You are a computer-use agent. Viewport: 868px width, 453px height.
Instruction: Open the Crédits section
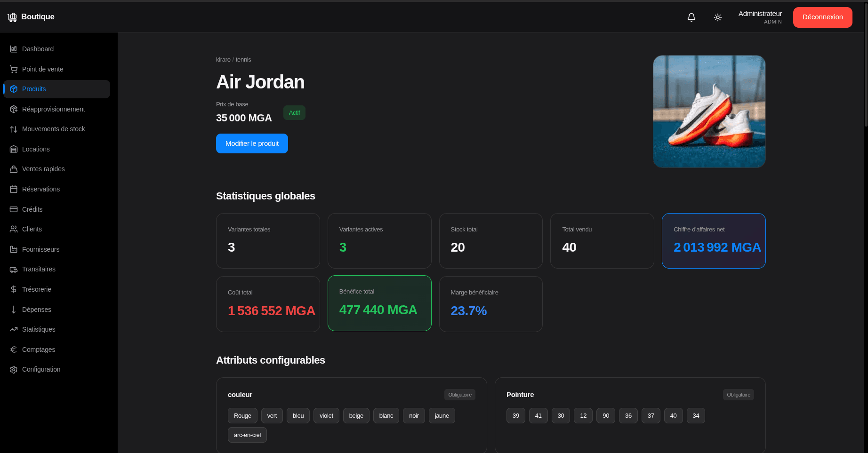57,209
